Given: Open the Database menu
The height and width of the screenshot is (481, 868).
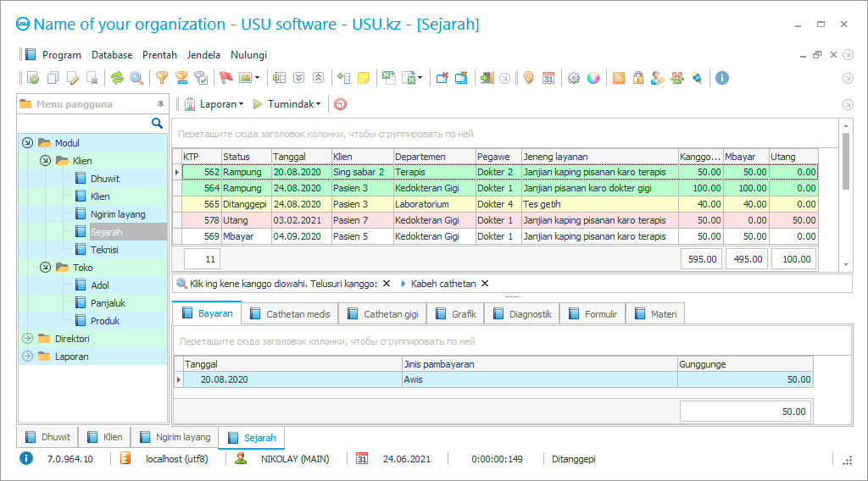Looking at the screenshot, I should [x=112, y=55].
